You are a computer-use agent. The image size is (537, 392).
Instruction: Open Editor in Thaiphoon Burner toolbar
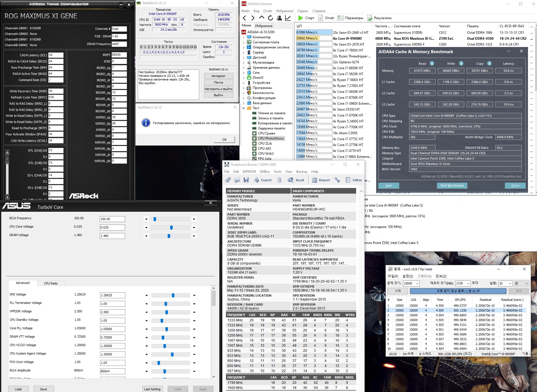click(354, 180)
